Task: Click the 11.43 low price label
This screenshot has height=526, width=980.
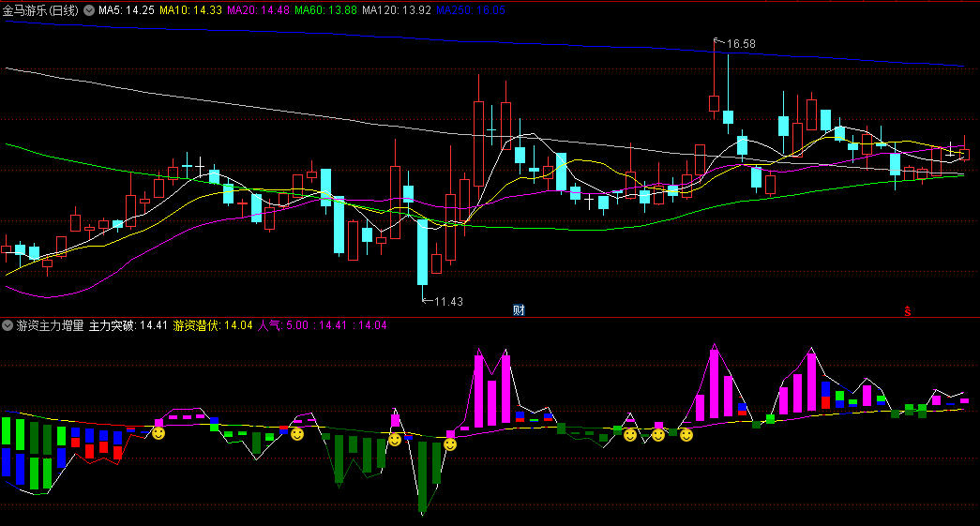Action: pos(449,301)
